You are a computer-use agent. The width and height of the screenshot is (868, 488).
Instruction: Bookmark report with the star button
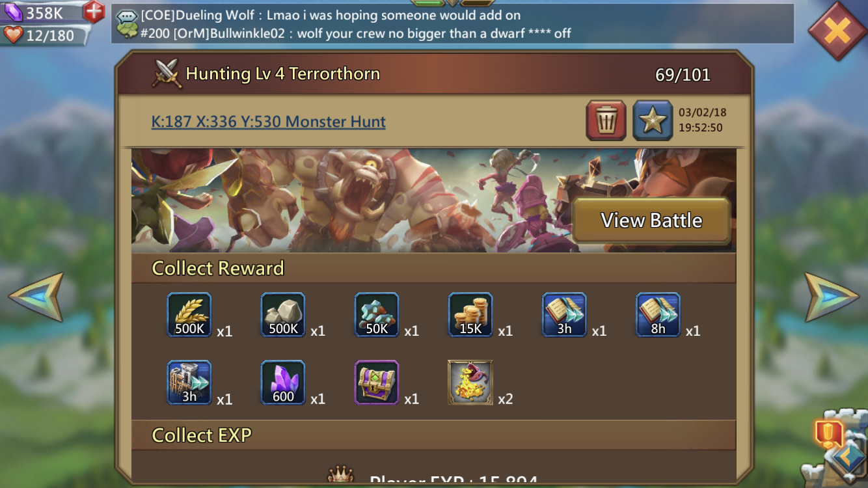[x=653, y=120]
